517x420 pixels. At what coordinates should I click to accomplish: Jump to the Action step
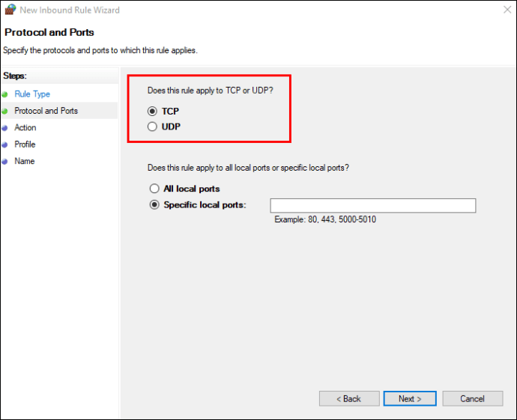(25, 128)
